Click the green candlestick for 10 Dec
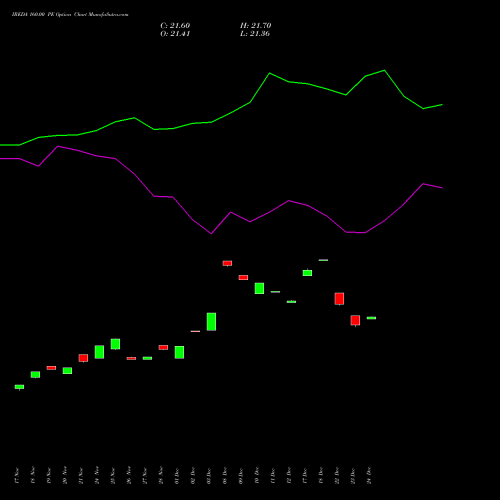The width and height of the screenshot is (500, 500). [x=259, y=288]
